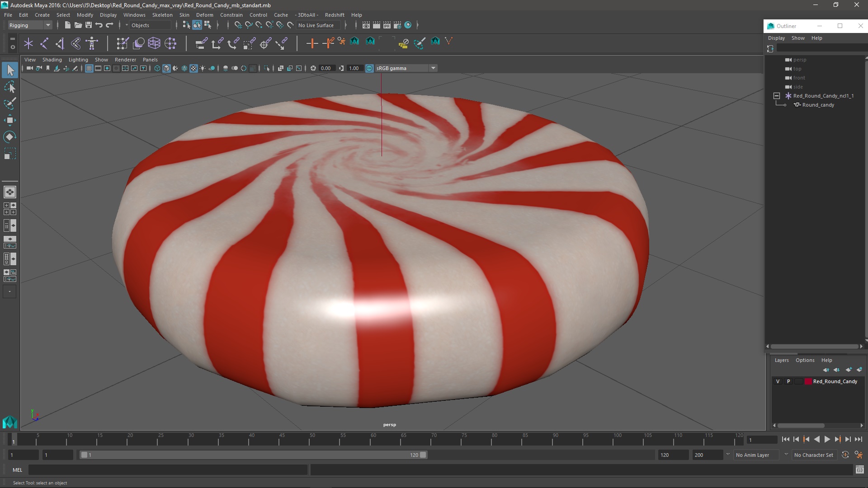868x488 pixels.
Task: Open a scene with folder icon
Action: 78,25
